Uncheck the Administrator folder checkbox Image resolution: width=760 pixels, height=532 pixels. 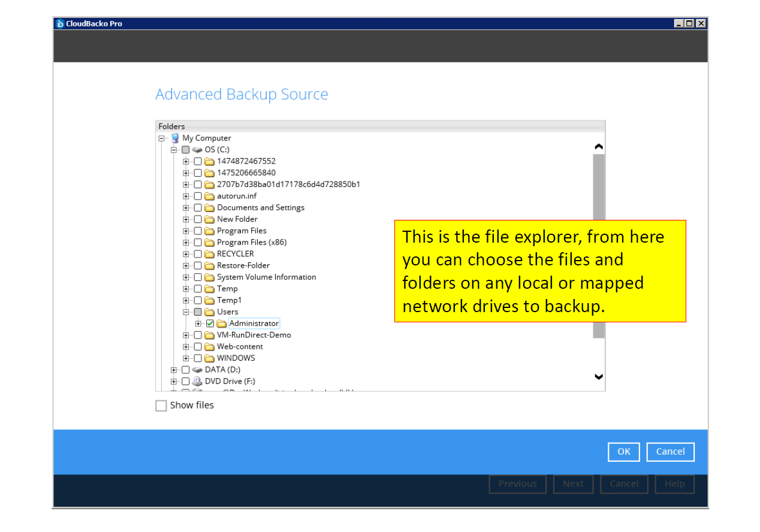[x=210, y=323]
